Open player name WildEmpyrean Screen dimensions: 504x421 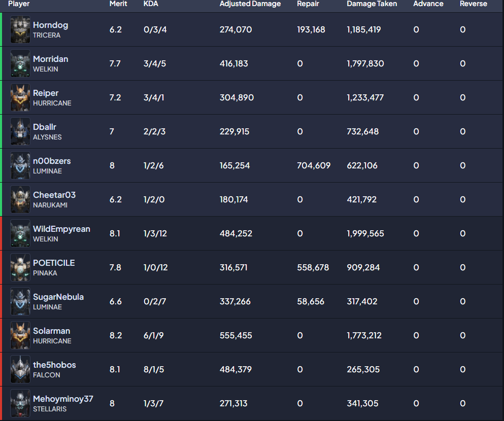[61, 229]
